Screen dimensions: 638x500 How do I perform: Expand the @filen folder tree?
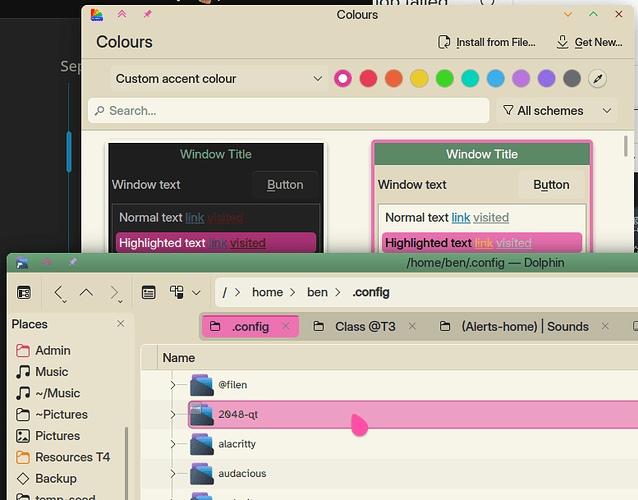[172, 385]
